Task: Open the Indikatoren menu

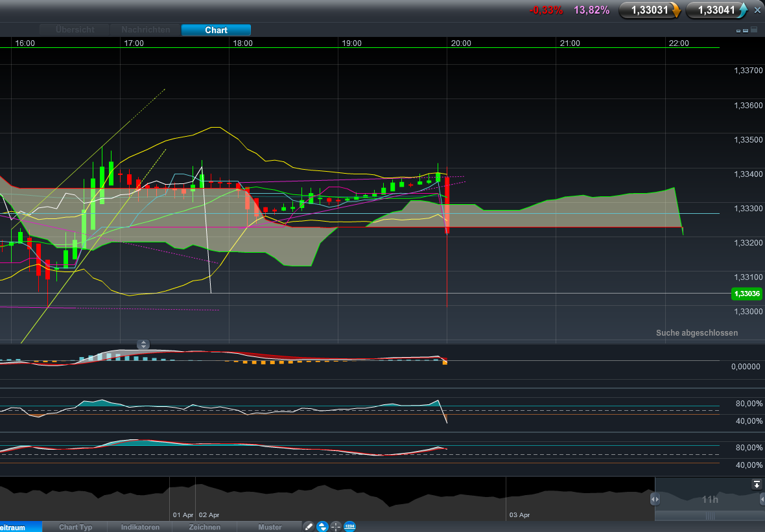Action: 140,527
